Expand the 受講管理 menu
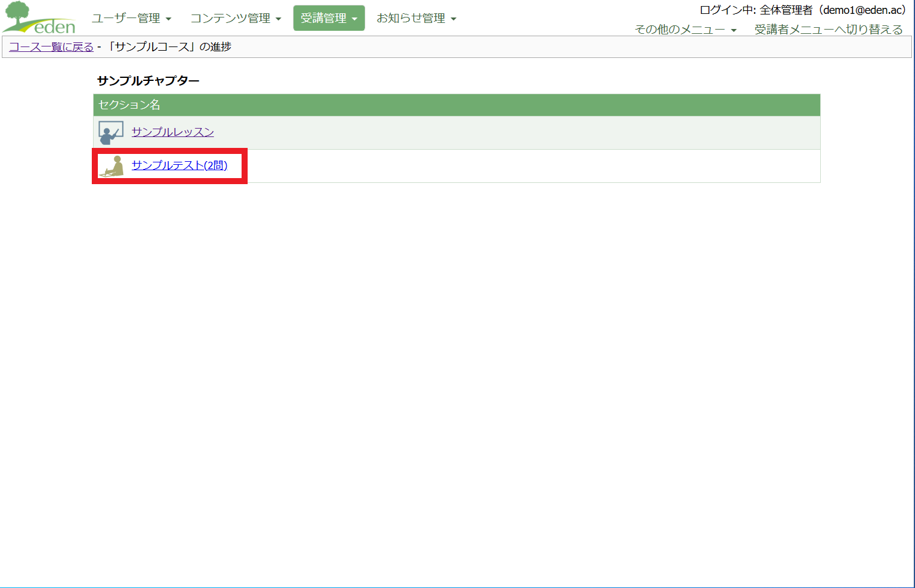Screen dimensions: 915x588 [x=329, y=18]
